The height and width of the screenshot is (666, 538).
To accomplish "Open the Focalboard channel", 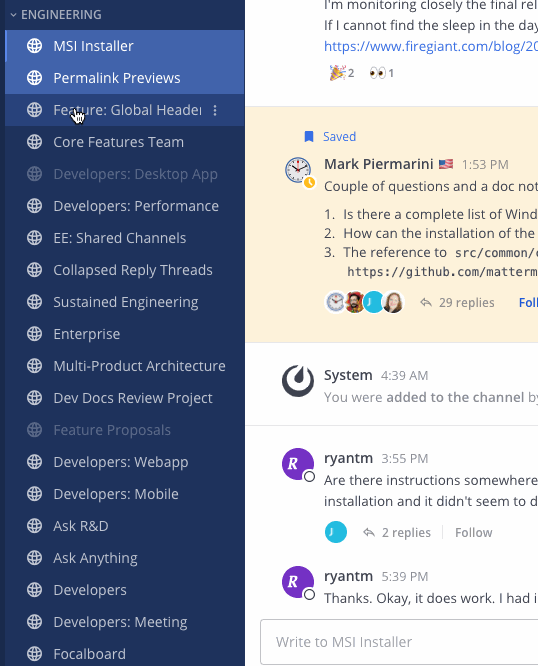I will click(x=125, y=654).
